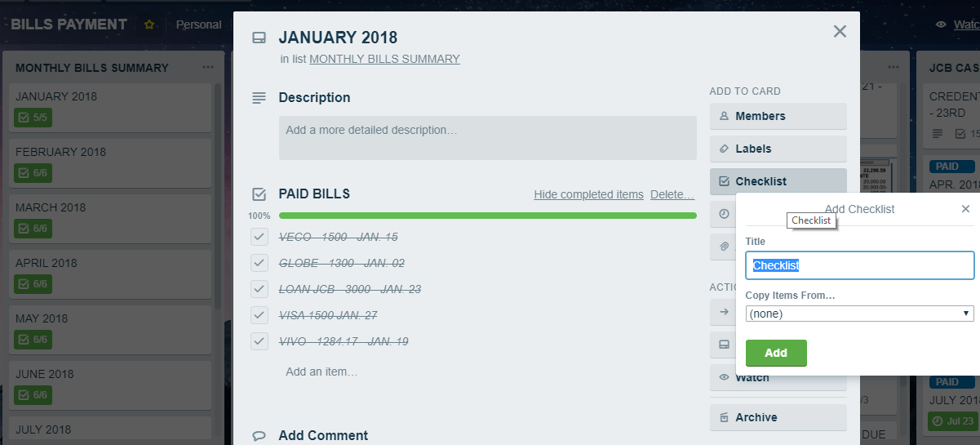Uncheck the GLOBE - 1300 item
The height and width of the screenshot is (445, 980).
(259, 263)
